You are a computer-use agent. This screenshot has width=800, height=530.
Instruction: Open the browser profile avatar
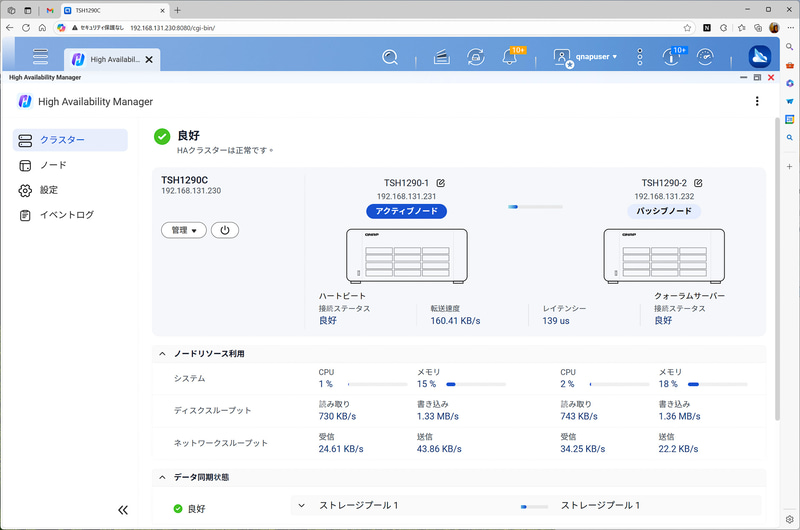coord(774,28)
